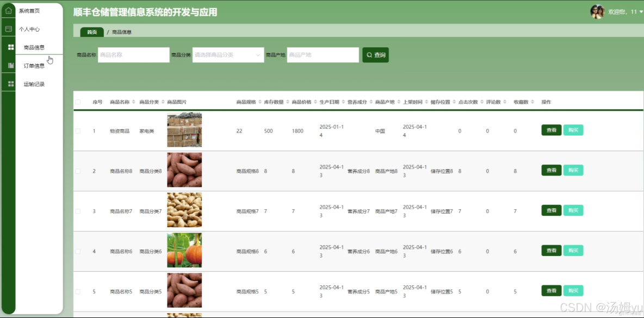Click inside the 商品名称 search field
This screenshot has height=318, width=644.
tap(133, 55)
